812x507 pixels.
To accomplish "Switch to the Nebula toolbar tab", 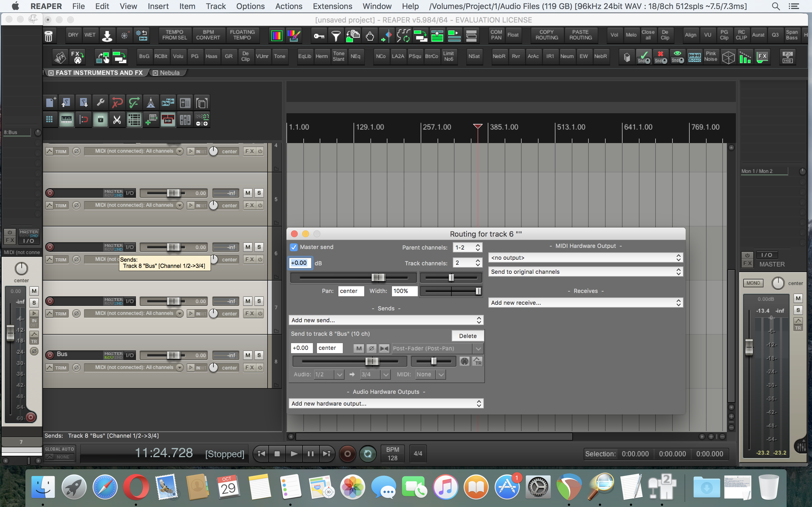I will tap(169, 73).
